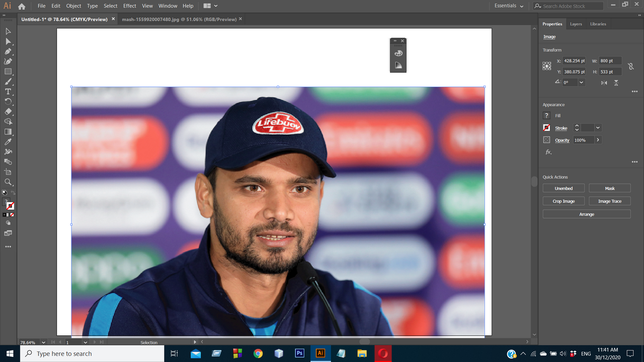
Task: Select the Direct Selection tool
Action: point(8,41)
